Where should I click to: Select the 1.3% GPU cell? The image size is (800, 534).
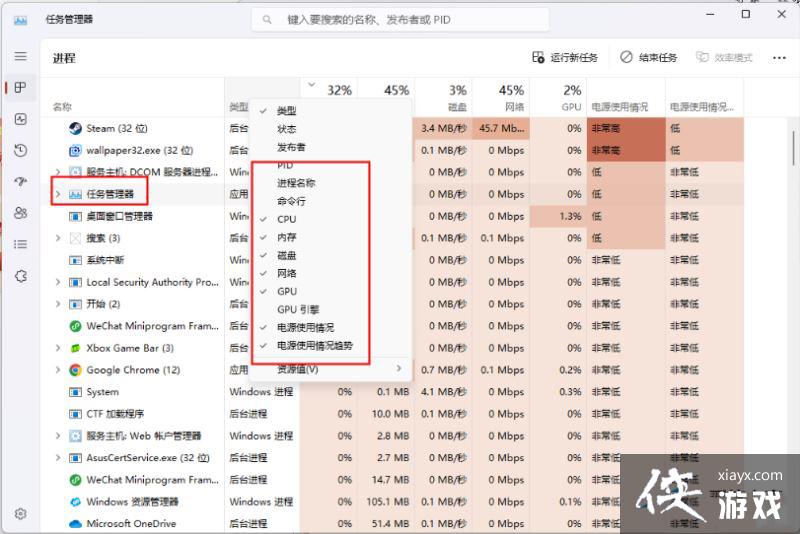point(558,216)
